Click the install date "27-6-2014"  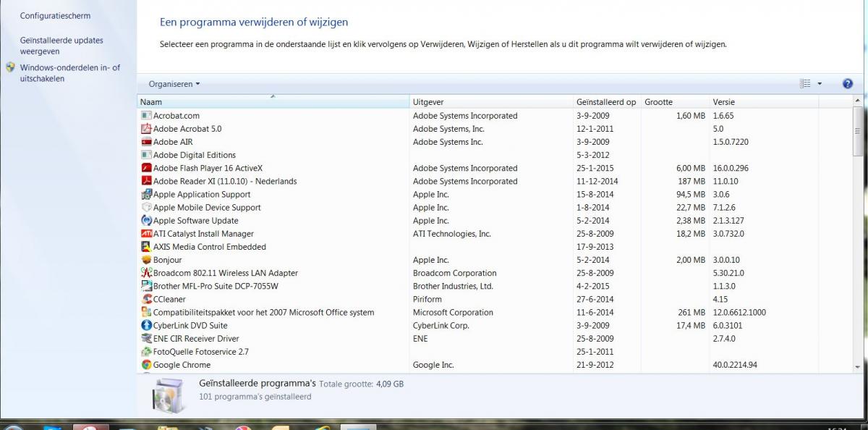[x=595, y=299]
